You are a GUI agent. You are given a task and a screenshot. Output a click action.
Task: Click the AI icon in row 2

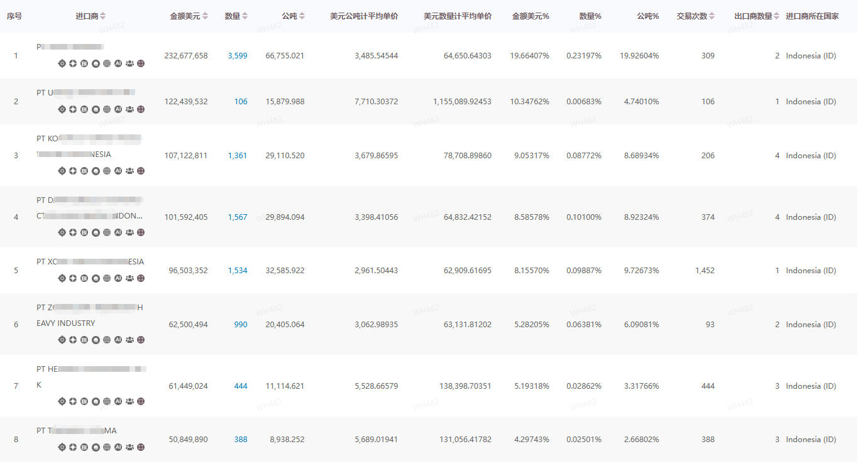coord(118,109)
